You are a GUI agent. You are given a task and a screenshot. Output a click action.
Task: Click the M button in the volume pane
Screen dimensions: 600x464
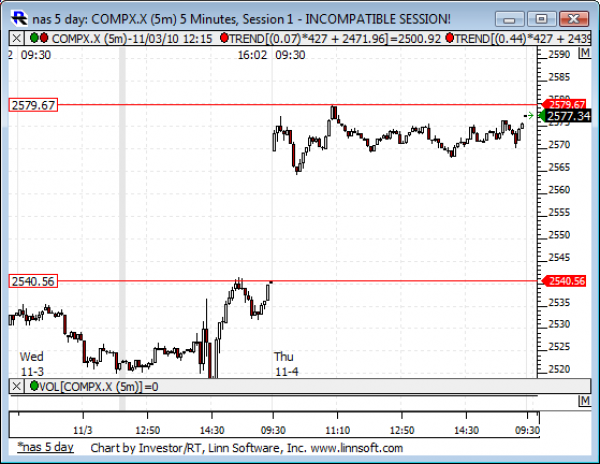click(585, 401)
